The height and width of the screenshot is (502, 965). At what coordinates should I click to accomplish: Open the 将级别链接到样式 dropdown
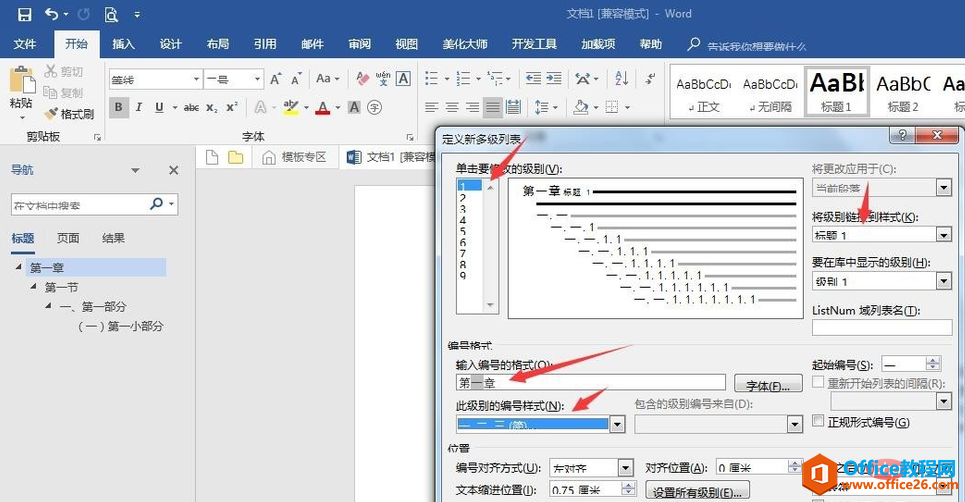[942, 234]
